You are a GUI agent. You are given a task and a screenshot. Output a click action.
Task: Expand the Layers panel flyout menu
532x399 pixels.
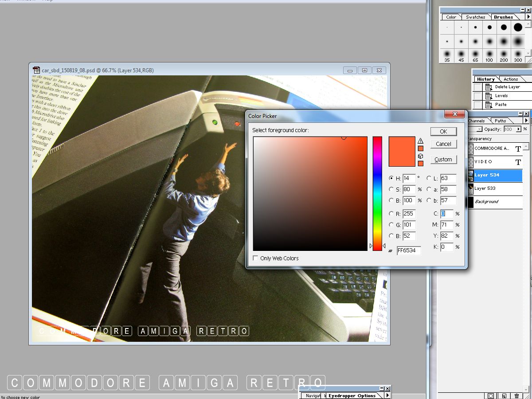click(526, 121)
